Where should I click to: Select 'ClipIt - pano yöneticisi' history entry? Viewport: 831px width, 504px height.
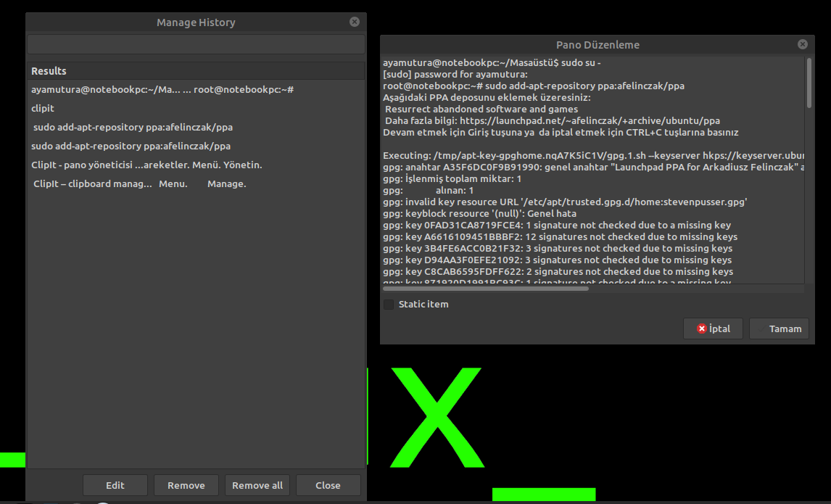pyautogui.click(x=196, y=165)
